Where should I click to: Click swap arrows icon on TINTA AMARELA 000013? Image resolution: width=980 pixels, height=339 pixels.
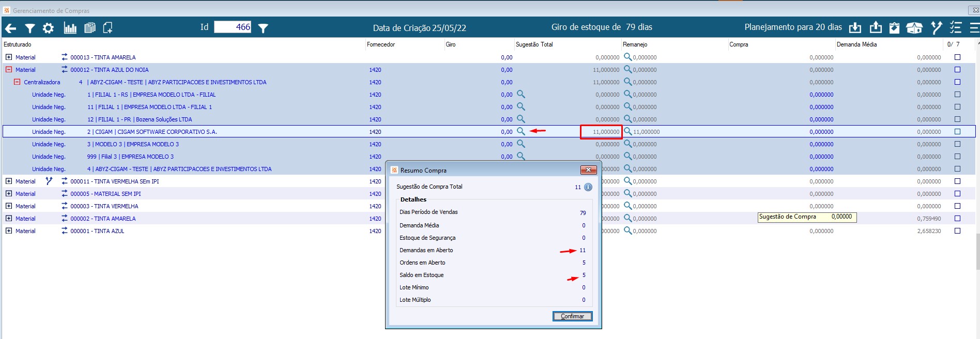(65, 57)
